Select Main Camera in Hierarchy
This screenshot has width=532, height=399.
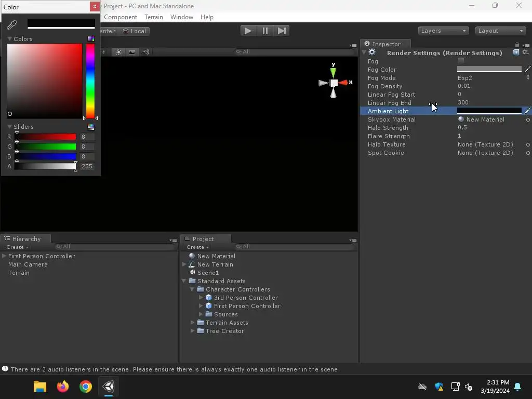pos(28,264)
